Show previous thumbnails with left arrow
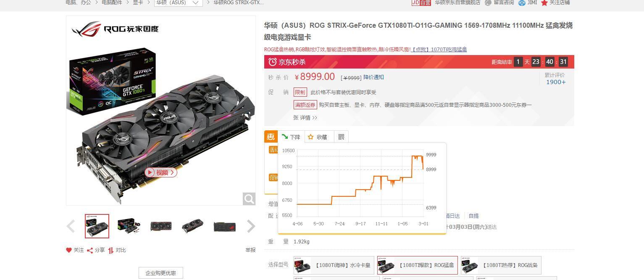The height and width of the screenshot is (280, 644). (71, 226)
